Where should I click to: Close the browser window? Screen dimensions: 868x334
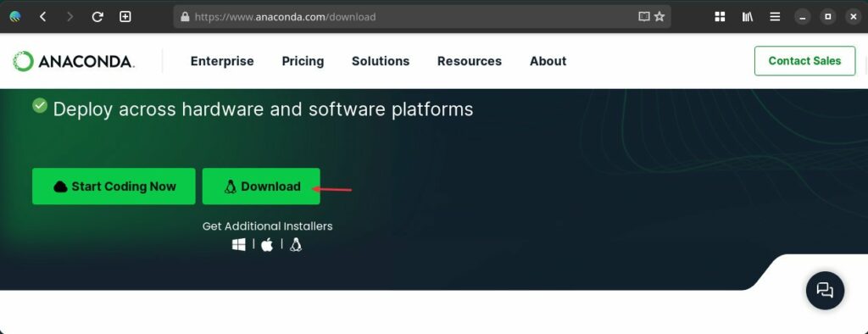point(853,17)
